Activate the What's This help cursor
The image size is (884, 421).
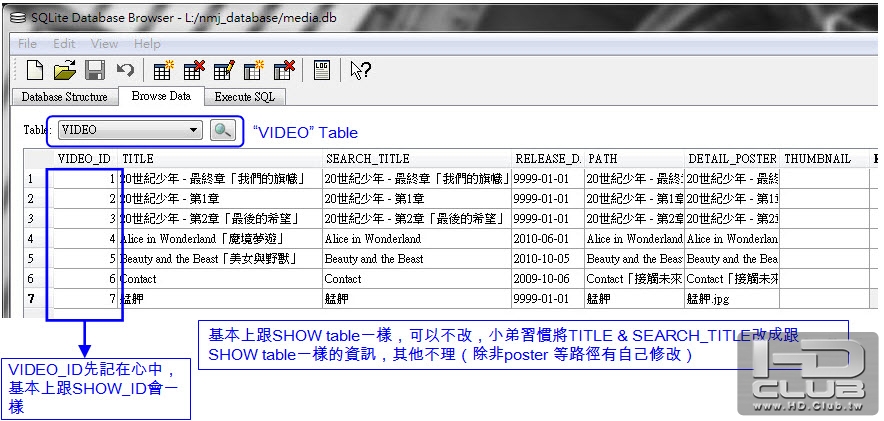point(360,70)
